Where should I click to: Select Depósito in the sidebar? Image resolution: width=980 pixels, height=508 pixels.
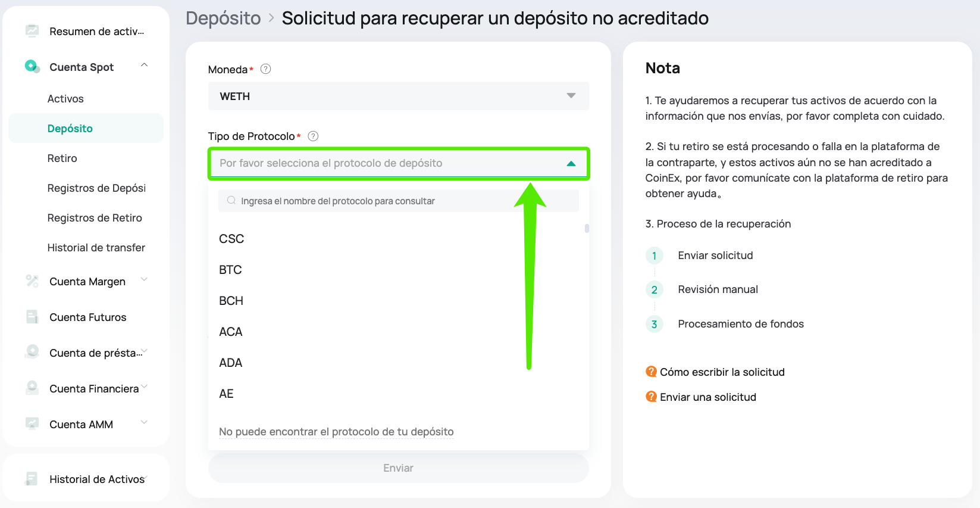click(70, 129)
